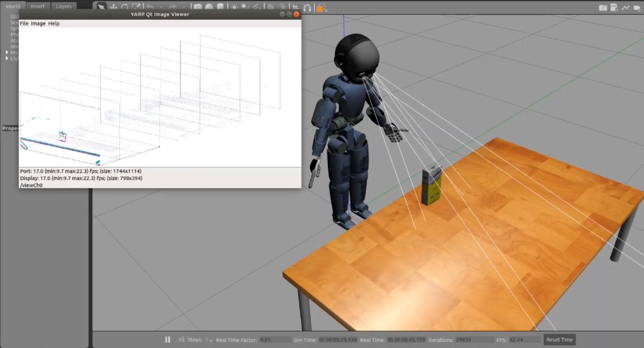Click the Reset Time button

559,340
